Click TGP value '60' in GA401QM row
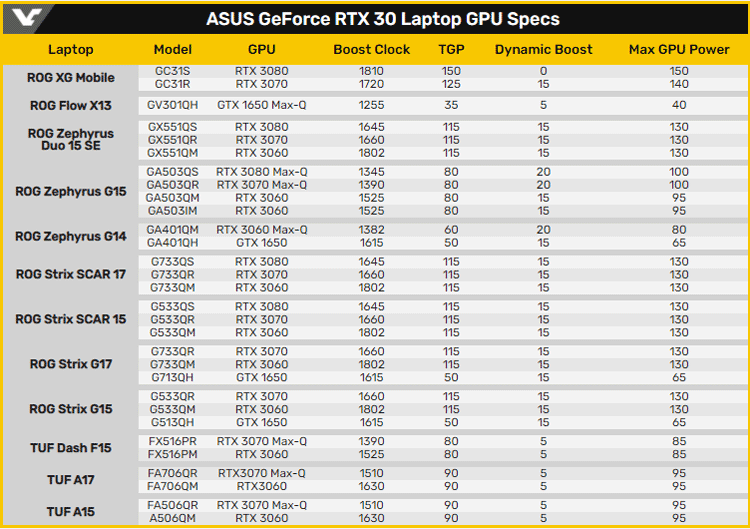The width and height of the screenshot is (750, 529). [x=452, y=230]
